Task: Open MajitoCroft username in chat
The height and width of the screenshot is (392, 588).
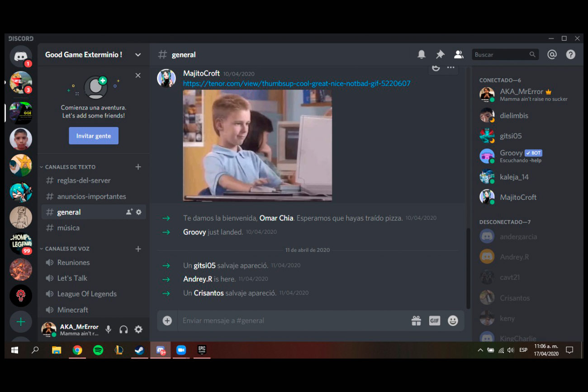Action: [x=201, y=73]
